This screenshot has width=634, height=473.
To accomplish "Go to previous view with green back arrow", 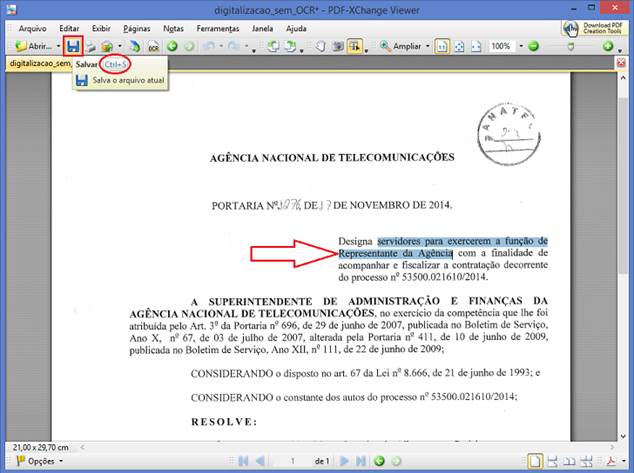I will pyautogui.click(x=172, y=46).
